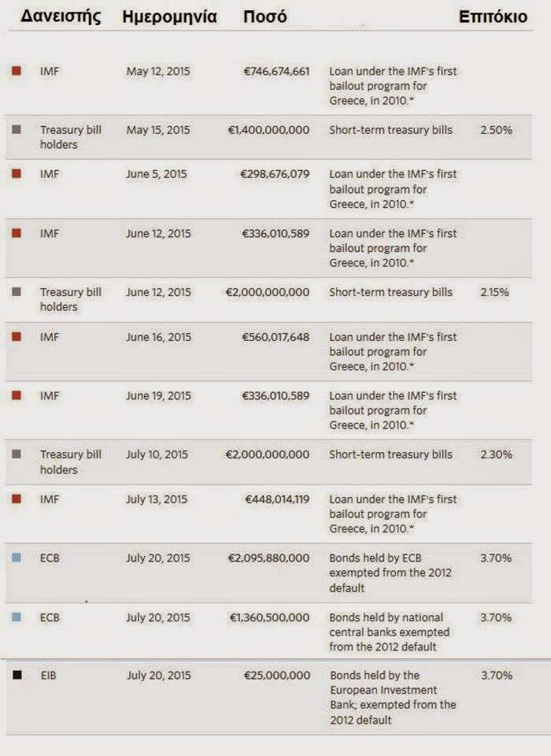Click the June 5, 2015 date

[157, 174]
